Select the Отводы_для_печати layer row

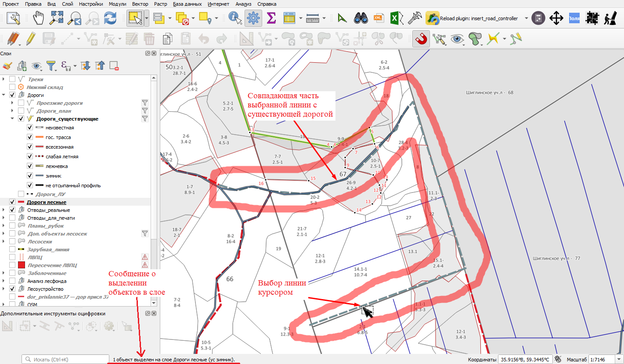click(51, 218)
